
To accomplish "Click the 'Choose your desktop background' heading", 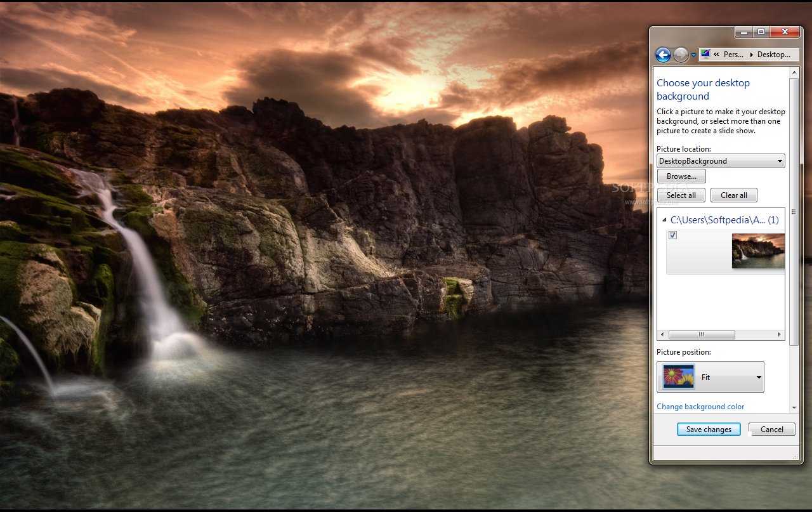I will (703, 89).
